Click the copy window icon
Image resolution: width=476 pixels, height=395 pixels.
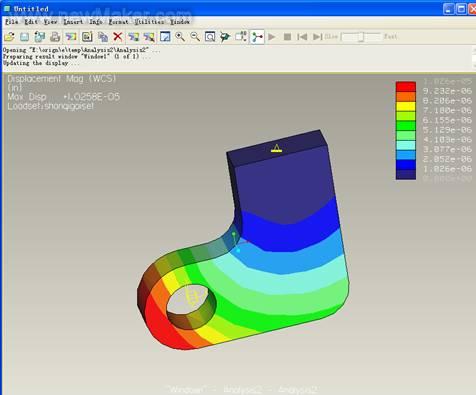(x=103, y=37)
